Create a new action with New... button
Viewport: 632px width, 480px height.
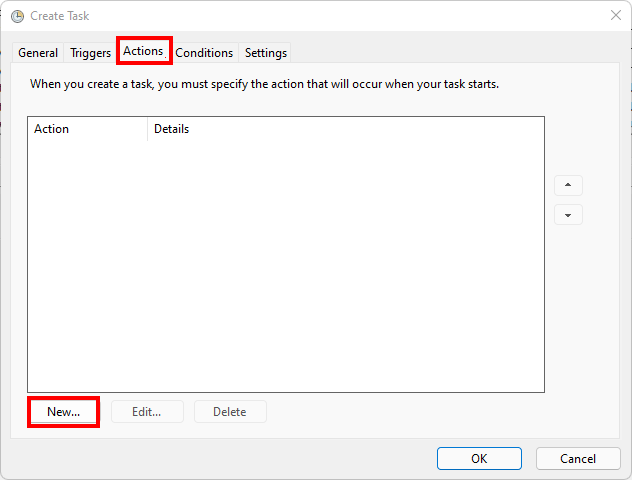[63, 412]
